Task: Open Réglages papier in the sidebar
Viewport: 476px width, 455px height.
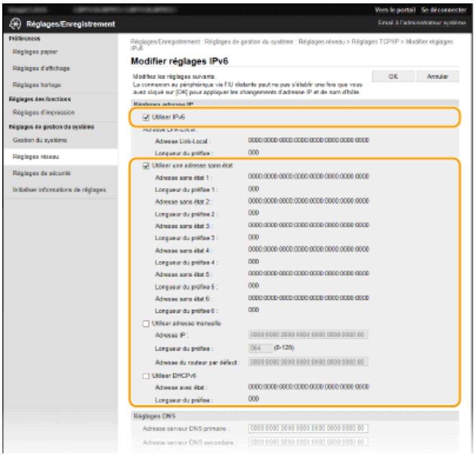Action: (x=35, y=52)
